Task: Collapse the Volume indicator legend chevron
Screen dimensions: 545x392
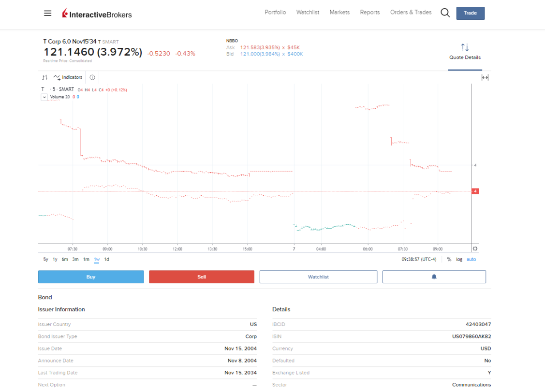Action: tap(44, 97)
